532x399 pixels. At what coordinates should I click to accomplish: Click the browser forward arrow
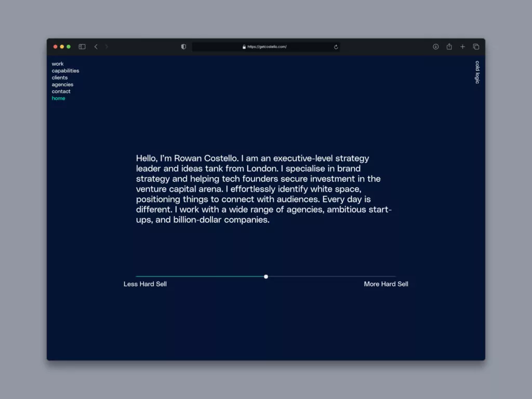coord(107,47)
